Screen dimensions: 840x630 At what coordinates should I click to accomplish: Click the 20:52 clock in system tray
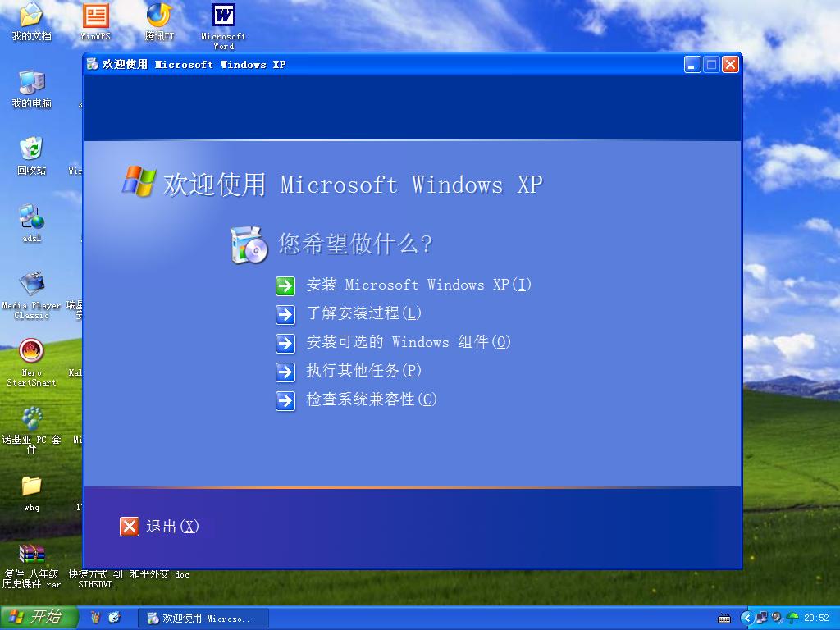816,618
